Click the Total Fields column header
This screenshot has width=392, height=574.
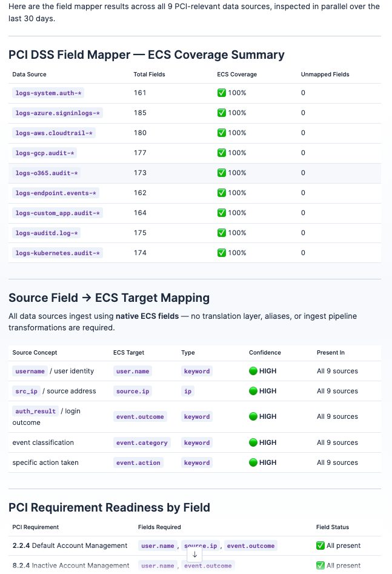(x=149, y=75)
